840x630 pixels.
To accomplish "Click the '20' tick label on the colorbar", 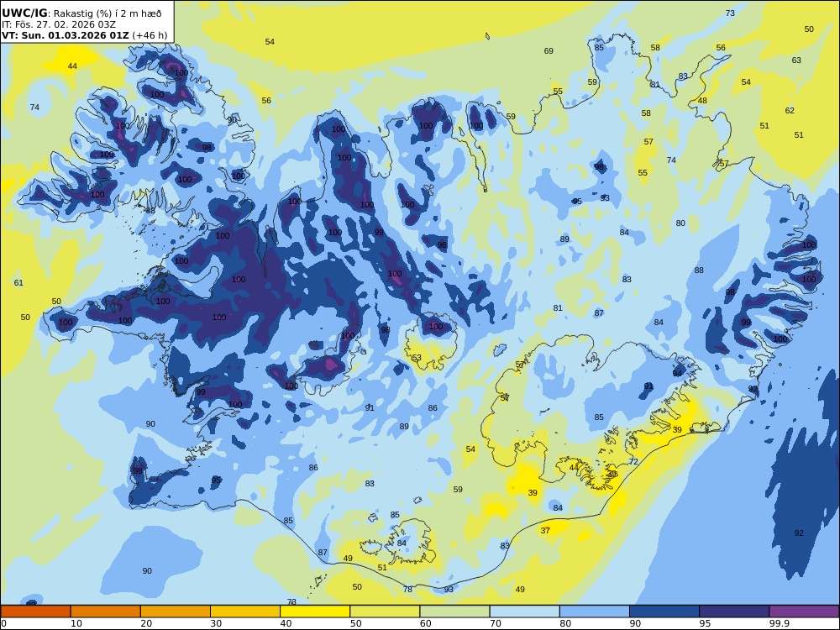I will tap(146, 623).
